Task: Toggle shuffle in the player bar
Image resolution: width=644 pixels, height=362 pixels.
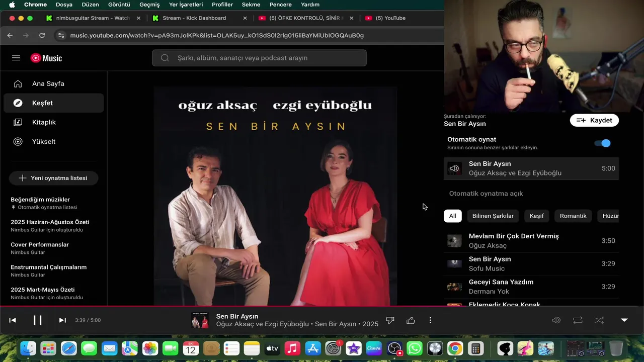Action: coord(599,320)
